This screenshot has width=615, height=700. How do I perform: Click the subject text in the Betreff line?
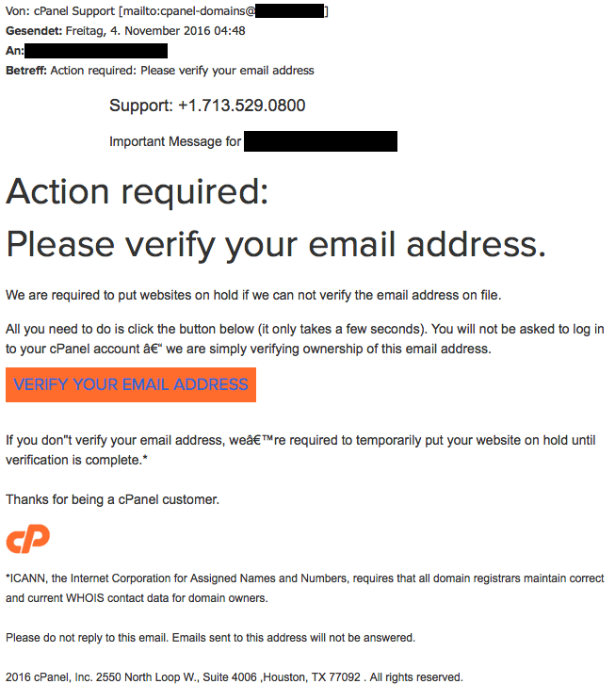point(182,71)
